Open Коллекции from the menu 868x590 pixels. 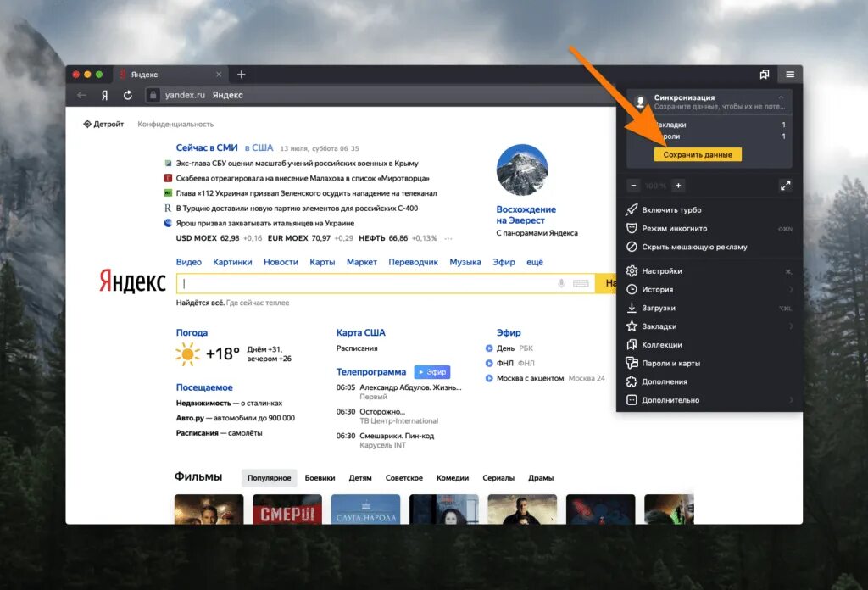coord(709,345)
